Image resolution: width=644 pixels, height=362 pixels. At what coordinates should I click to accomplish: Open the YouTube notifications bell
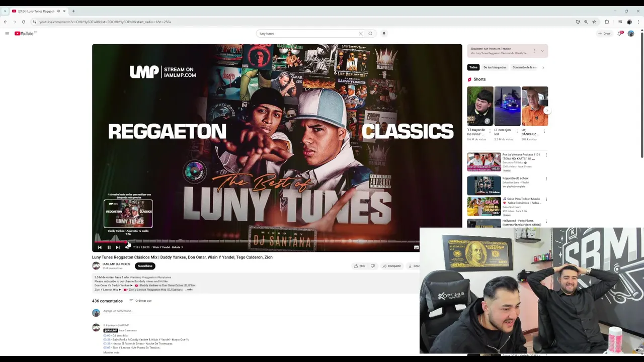[620, 34]
